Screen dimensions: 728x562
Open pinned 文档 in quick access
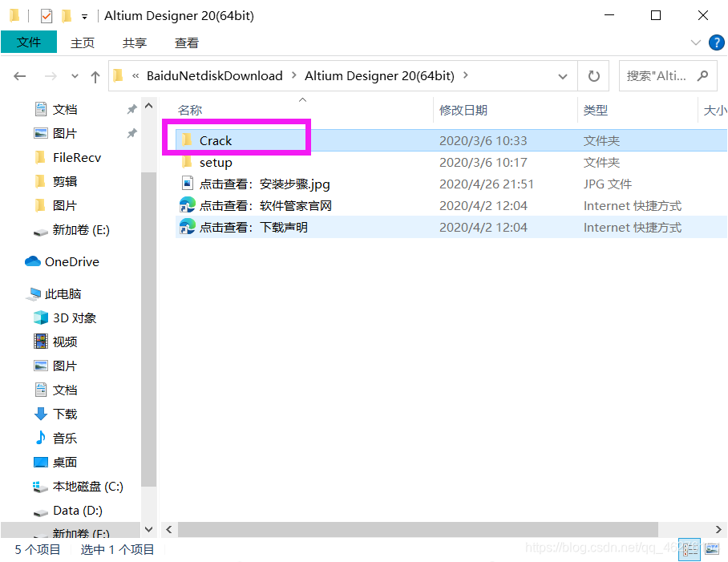64,110
